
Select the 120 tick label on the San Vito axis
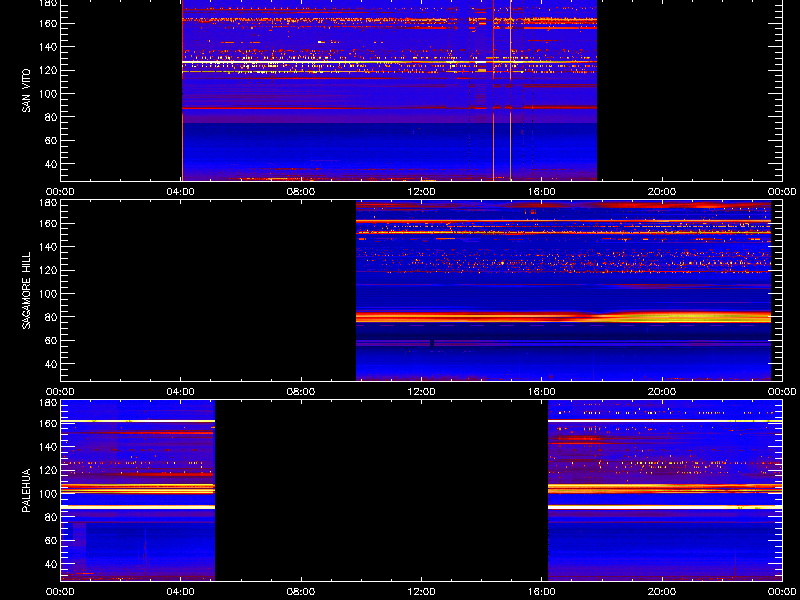pos(49,70)
